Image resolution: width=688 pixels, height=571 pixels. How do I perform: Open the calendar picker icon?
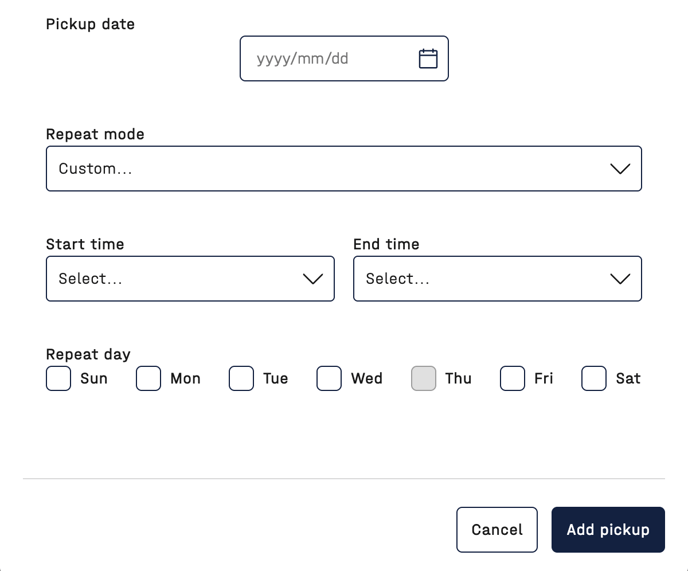coord(428,58)
